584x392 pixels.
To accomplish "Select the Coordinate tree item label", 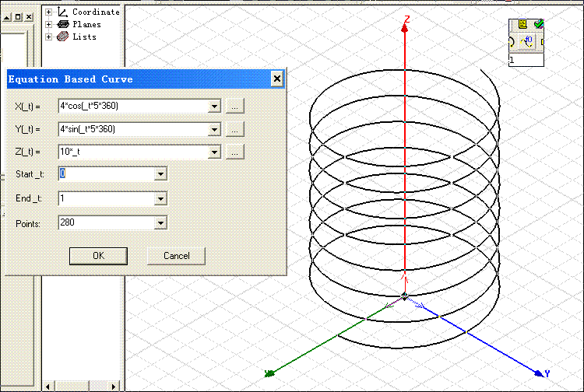I will click(96, 12).
